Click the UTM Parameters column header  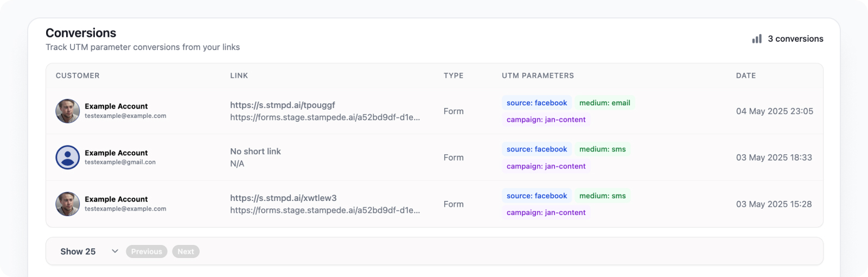pos(538,75)
